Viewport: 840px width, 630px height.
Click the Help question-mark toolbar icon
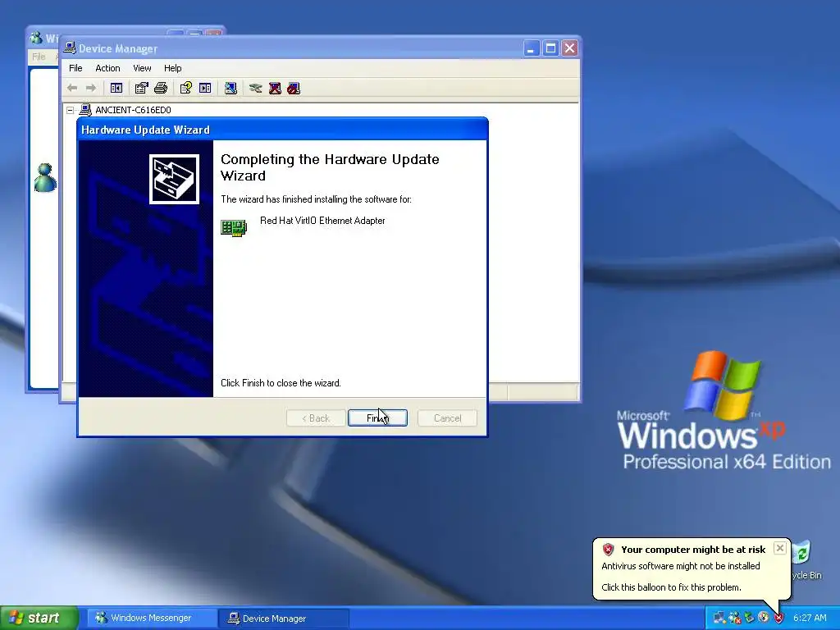[x=186, y=88]
